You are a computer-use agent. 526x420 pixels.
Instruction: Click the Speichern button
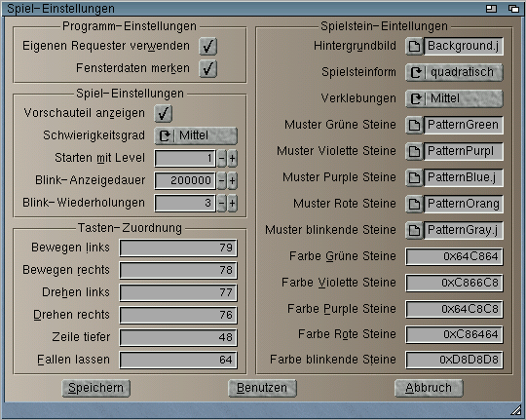click(x=95, y=388)
